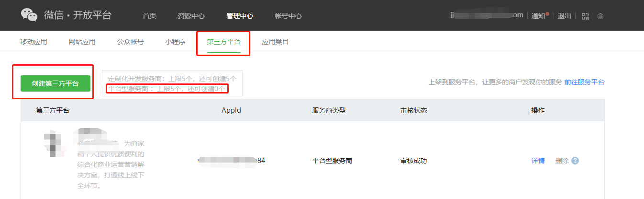Follow the 前往服务平台 link
644x199 pixels.
click(x=584, y=82)
